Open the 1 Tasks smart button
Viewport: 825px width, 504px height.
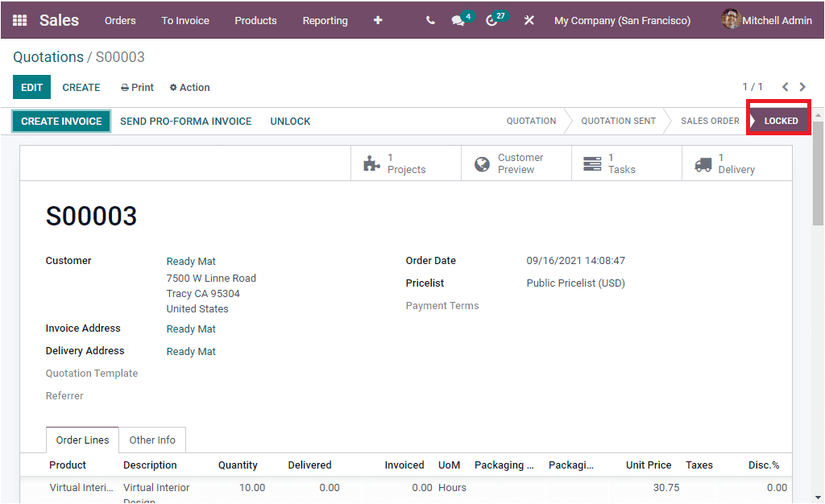(x=626, y=163)
